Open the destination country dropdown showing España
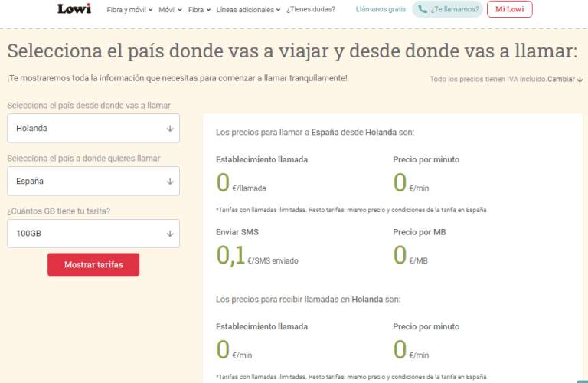Viewport: 588px width, 383px height. pyautogui.click(x=93, y=182)
